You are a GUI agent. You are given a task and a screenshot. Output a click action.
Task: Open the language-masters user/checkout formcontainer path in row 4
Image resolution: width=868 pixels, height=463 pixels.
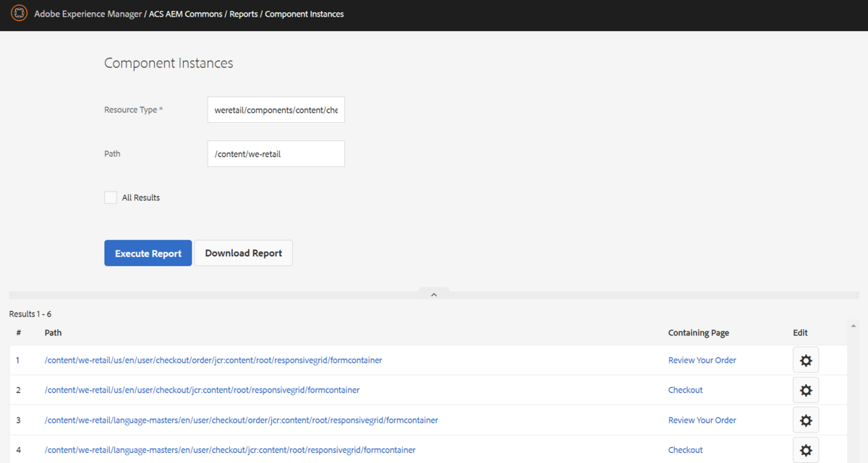click(x=230, y=450)
